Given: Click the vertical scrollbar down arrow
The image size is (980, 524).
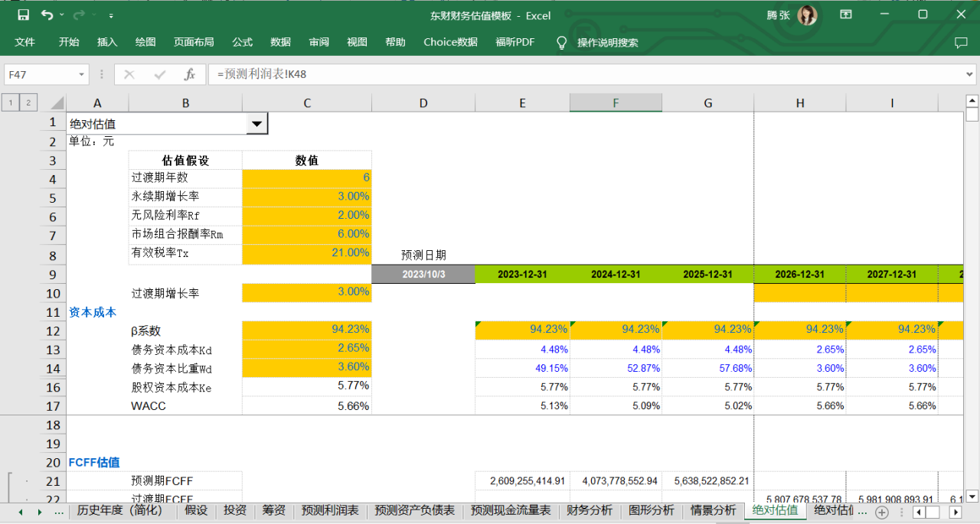Looking at the screenshot, I should tap(972, 495).
